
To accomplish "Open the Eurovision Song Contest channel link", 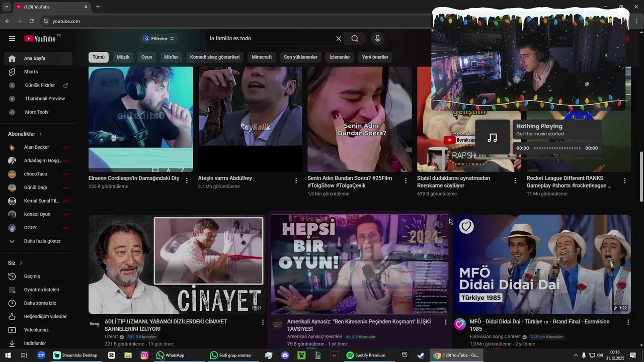I will pyautogui.click(x=495, y=337).
